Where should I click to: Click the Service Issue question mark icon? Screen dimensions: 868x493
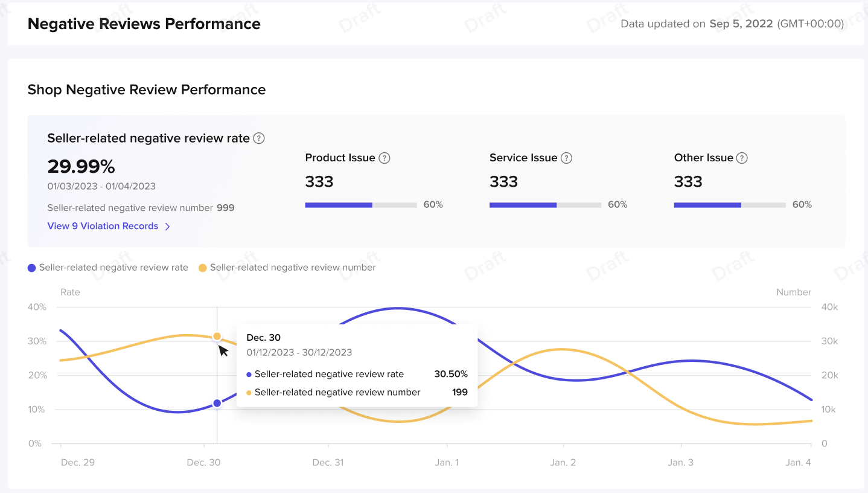(x=566, y=158)
